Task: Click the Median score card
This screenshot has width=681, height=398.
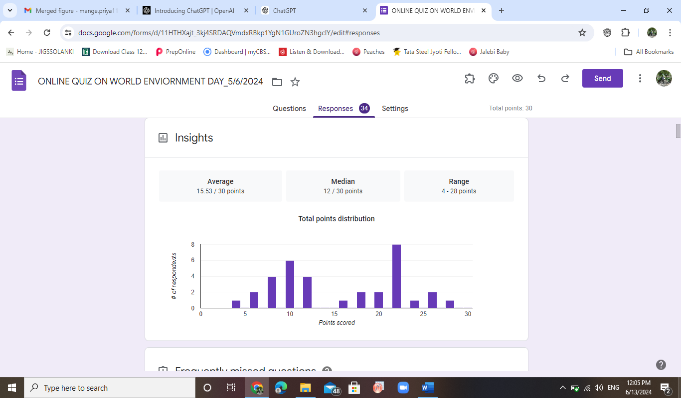Action: coord(343,186)
